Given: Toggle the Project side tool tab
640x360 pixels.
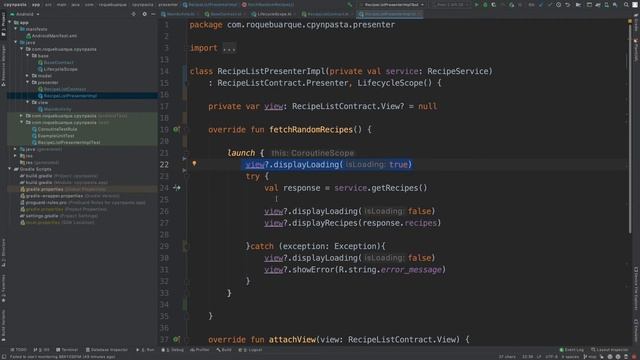Looking at the screenshot, I should pos(3,25).
